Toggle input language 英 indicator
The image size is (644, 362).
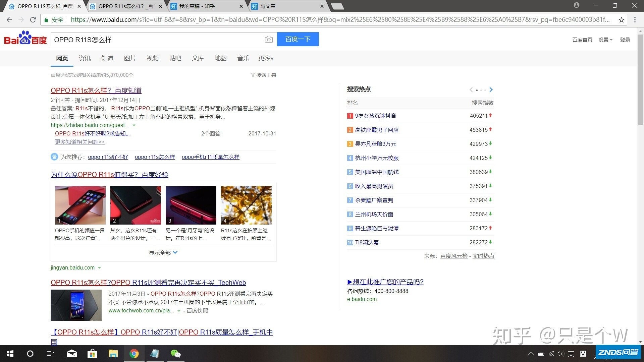pos(571,354)
